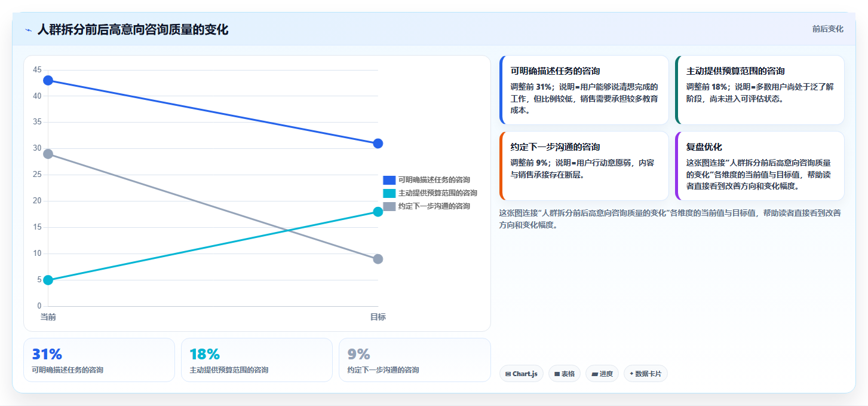This screenshot has width=868, height=406.
Task: Toggle the blue 可明确描述任务的咨询 legend swatch
Action: tap(389, 179)
